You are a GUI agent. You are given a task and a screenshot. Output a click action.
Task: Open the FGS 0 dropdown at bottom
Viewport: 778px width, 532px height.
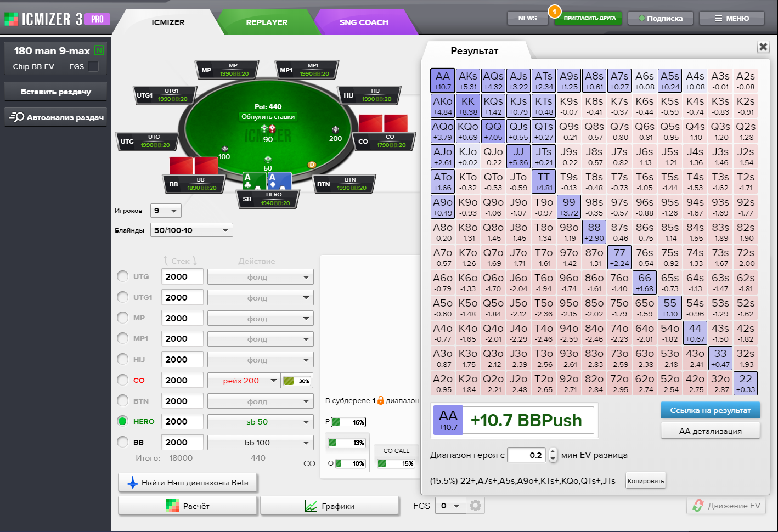(x=450, y=506)
